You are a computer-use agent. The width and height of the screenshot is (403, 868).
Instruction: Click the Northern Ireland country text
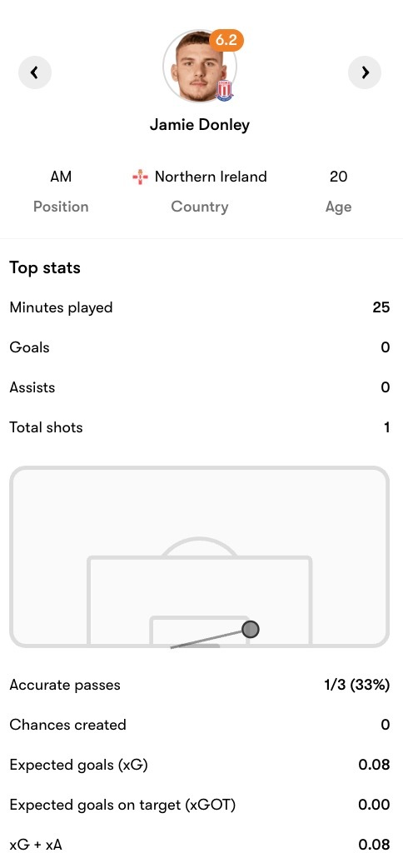point(211,177)
